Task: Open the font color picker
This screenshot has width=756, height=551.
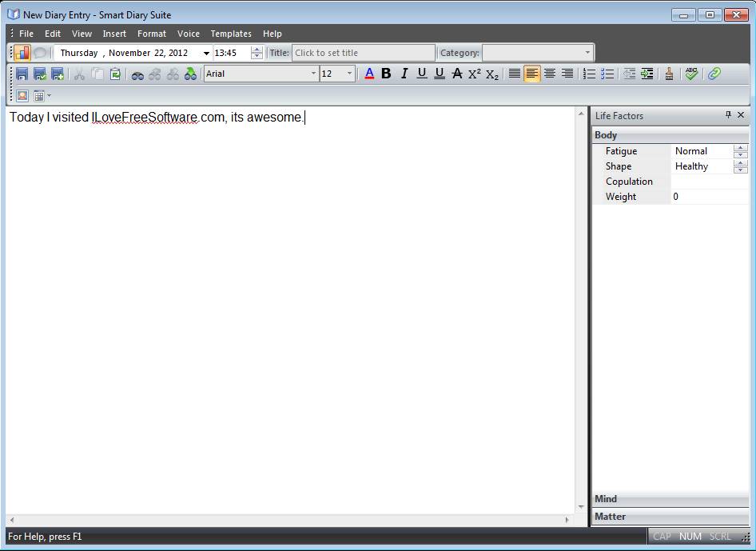Action: tap(369, 74)
